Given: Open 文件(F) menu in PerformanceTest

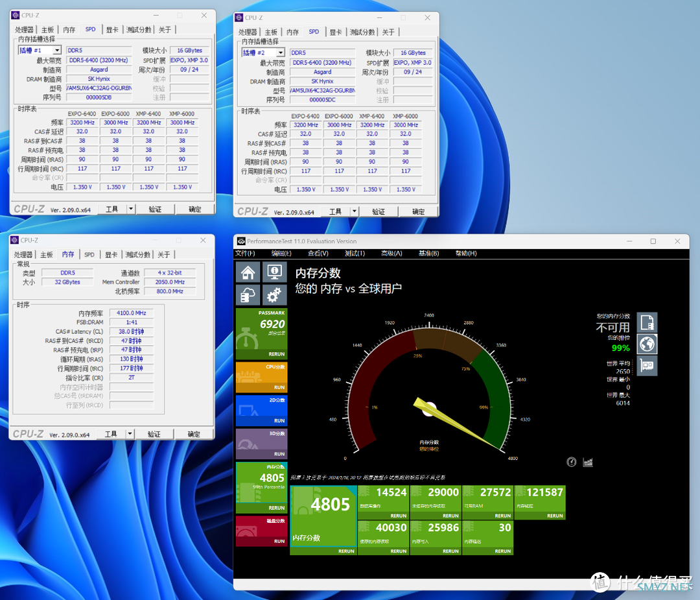Looking at the screenshot, I should pos(245,254).
